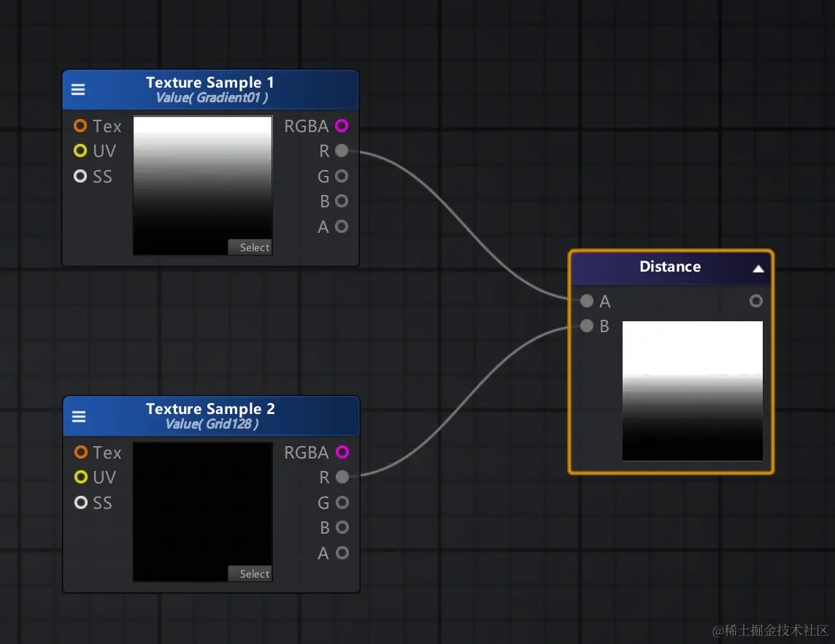835x644 pixels.
Task: Click SS input port on Texture Sample 1
Action: click(x=80, y=176)
